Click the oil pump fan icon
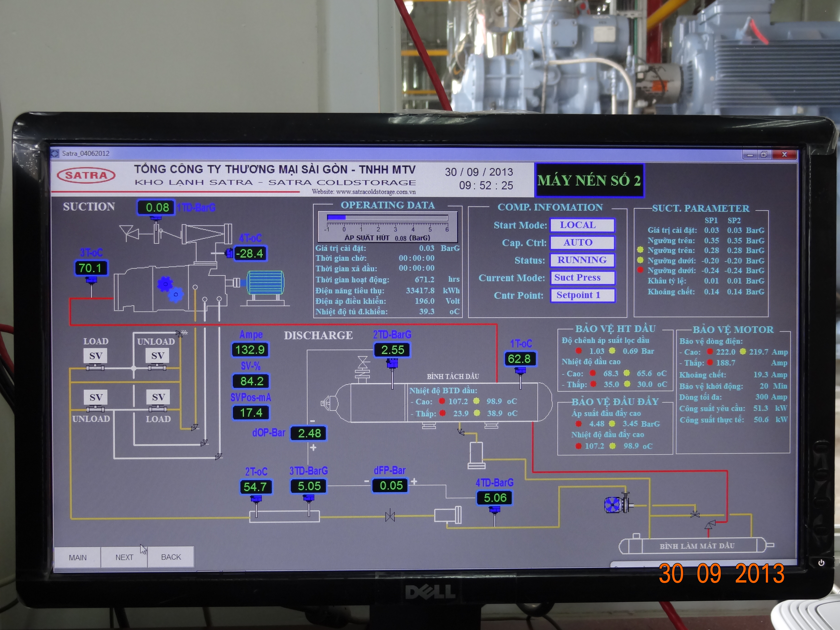This screenshot has width=840, height=630. [612, 505]
